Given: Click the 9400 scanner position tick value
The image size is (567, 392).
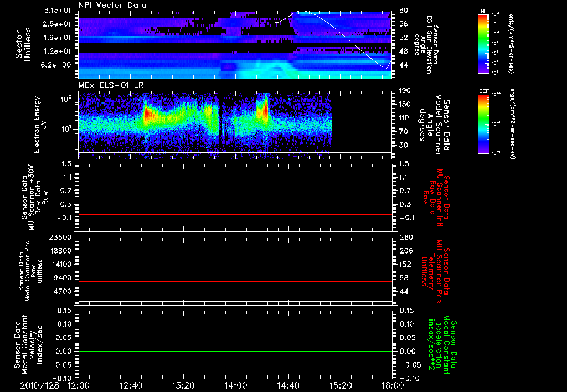Looking at the screenshot, I should point(63,278).
